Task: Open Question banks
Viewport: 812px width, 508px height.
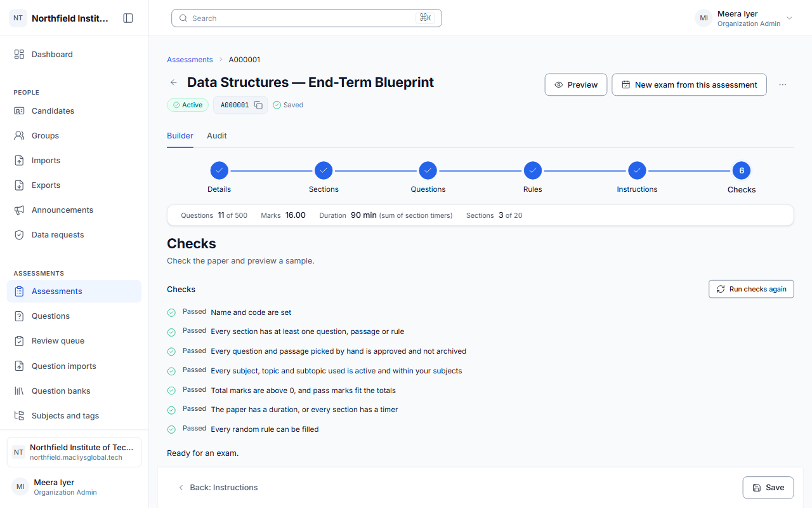Action: click(74, 391)
